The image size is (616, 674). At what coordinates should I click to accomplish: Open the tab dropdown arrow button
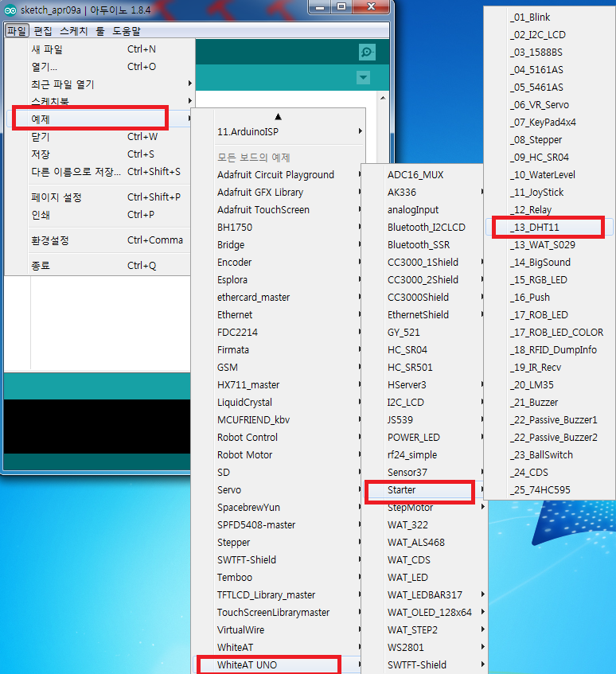363,78
